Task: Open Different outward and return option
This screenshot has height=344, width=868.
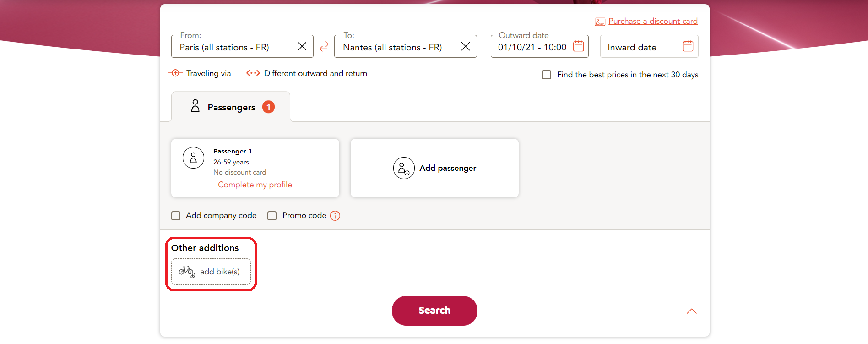Action: [x=307, y=73]
